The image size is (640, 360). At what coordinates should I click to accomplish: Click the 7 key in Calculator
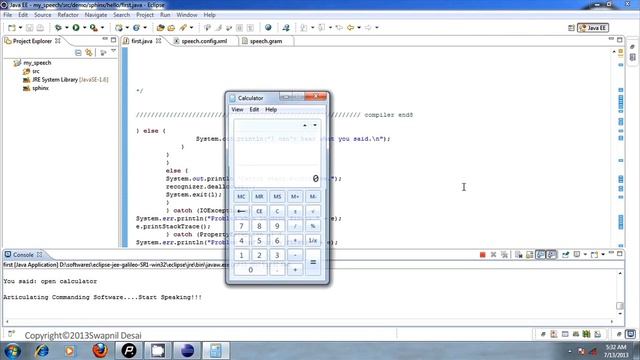tap(241, 226)
